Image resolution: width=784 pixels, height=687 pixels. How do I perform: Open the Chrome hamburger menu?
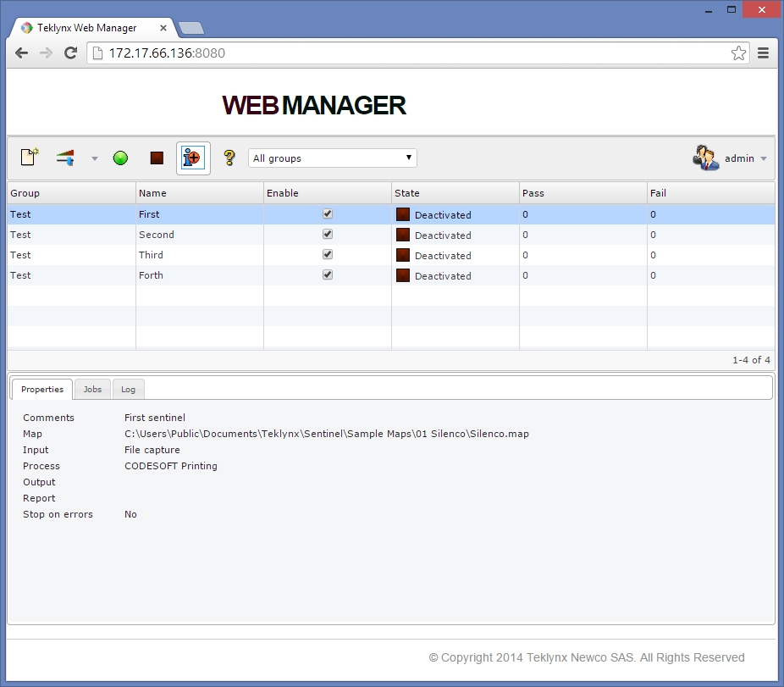[763, 53]
